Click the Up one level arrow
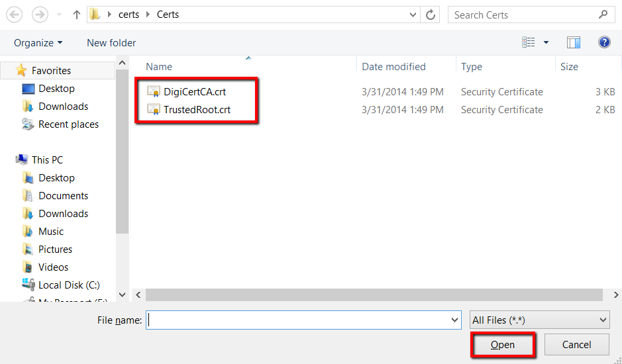This screenshot has height=364, width=622. tap(76, 15)
